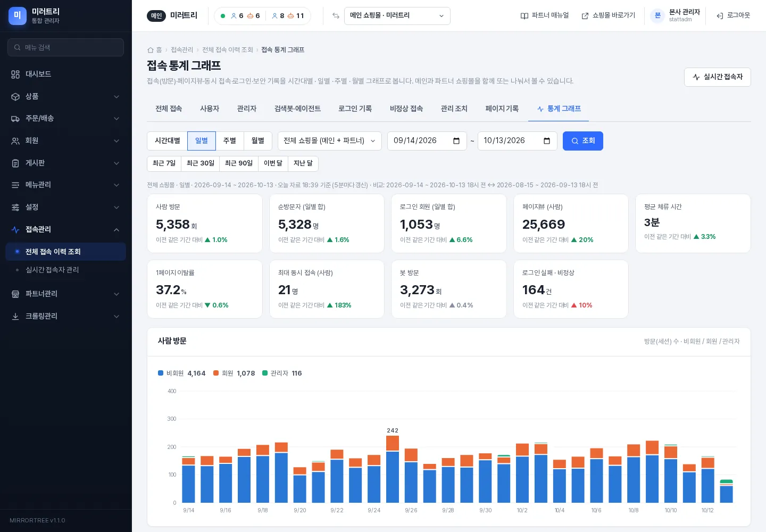
Task: Open the 메인 쇼핑몰 · 미러트리 shop dropdown
Action: tap(397, 16)
